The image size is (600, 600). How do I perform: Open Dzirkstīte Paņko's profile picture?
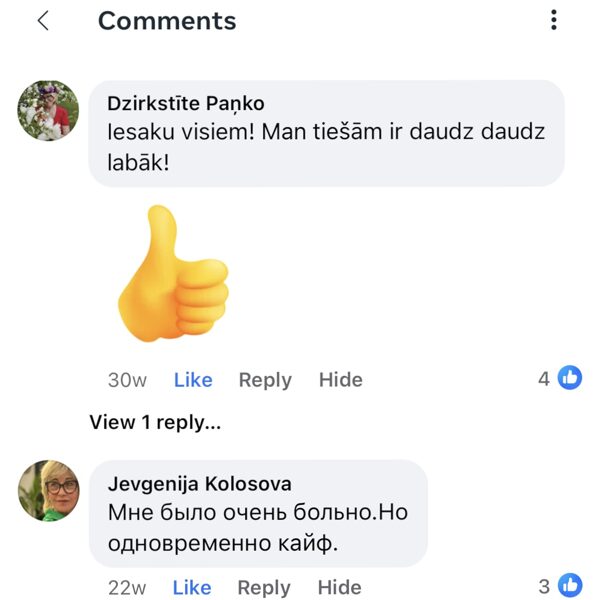[48, 110]
